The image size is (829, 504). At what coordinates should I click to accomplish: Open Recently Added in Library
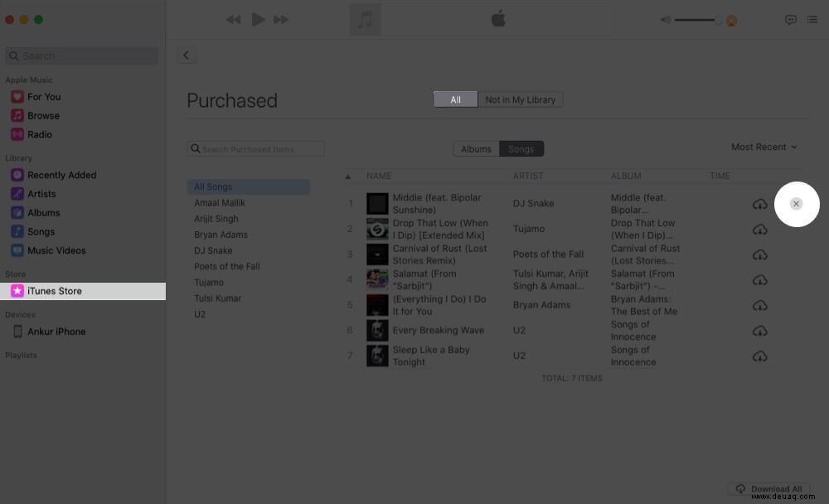(x=62, y=175)
